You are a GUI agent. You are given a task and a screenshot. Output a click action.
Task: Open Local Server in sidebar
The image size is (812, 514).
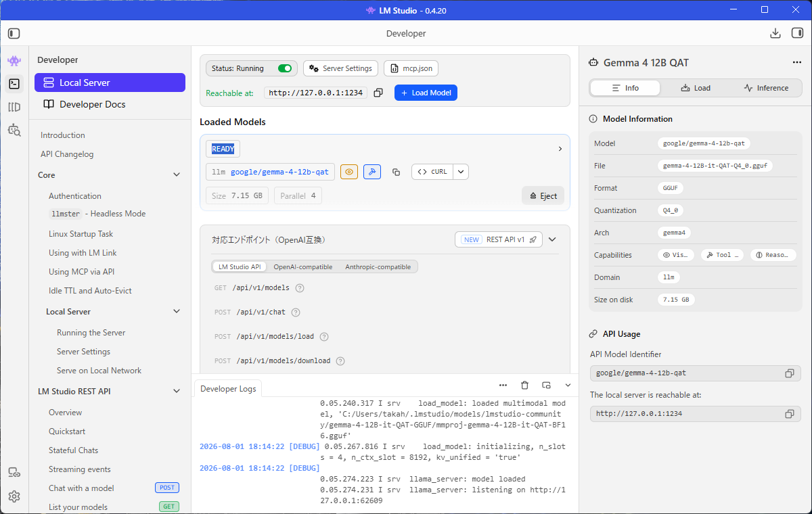click(x=110, y=83)
